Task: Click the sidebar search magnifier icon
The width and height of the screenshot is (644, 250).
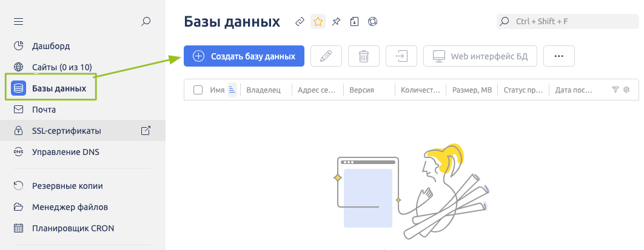Action: point(146,22)
